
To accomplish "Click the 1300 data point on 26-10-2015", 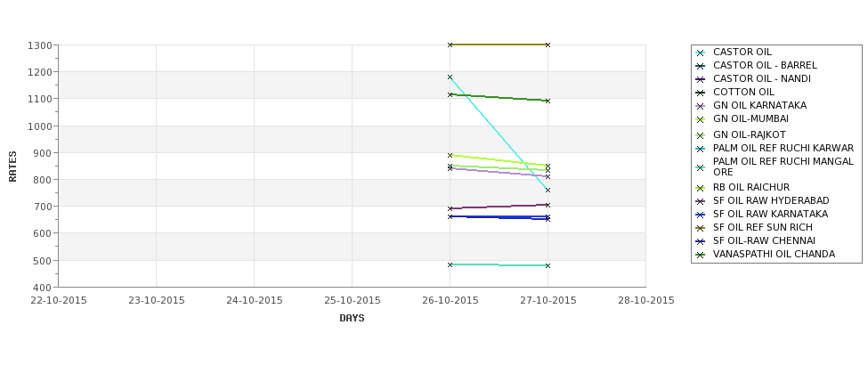I will coord(450,45).
